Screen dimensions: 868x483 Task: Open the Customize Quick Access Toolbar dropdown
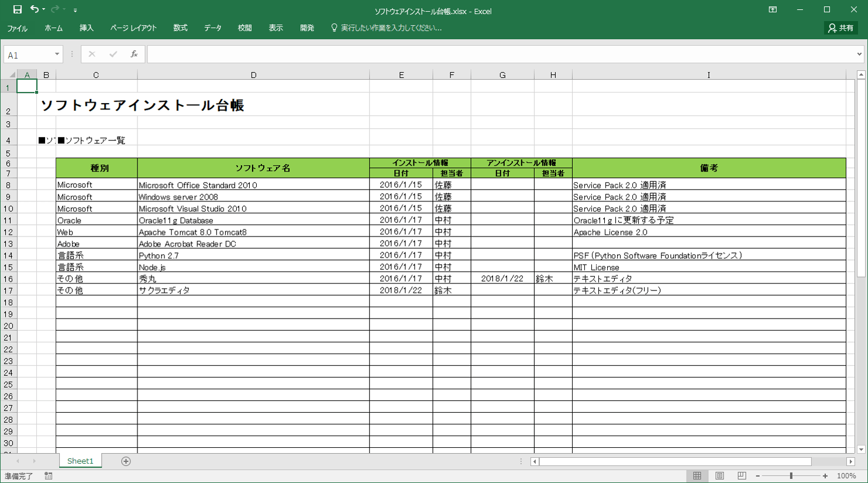[75, 10]
